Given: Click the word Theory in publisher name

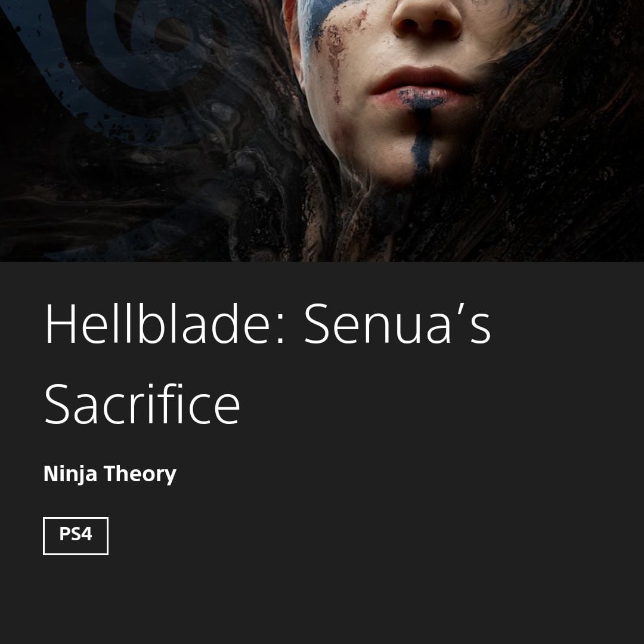Looking at the screenshot, I should click(140, 473).
